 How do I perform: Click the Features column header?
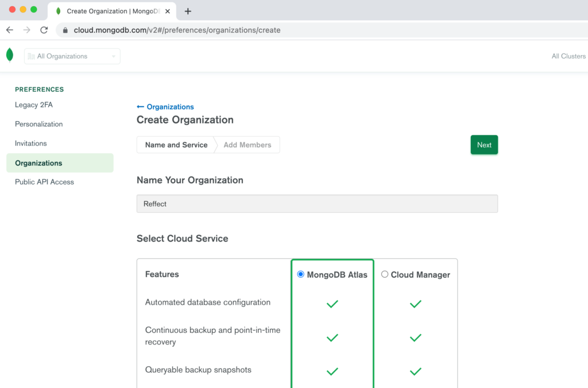coord(162,274)
